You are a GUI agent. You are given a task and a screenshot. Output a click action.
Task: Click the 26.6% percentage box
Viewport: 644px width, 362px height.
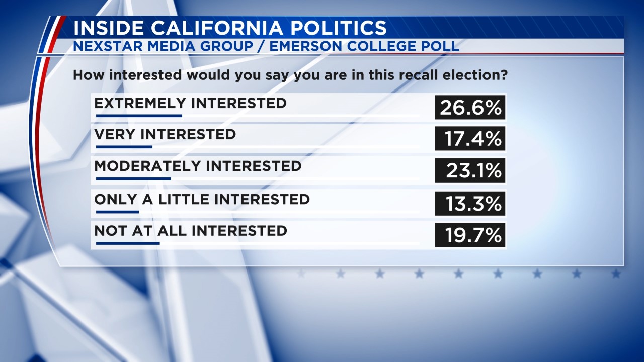(470, 107)
